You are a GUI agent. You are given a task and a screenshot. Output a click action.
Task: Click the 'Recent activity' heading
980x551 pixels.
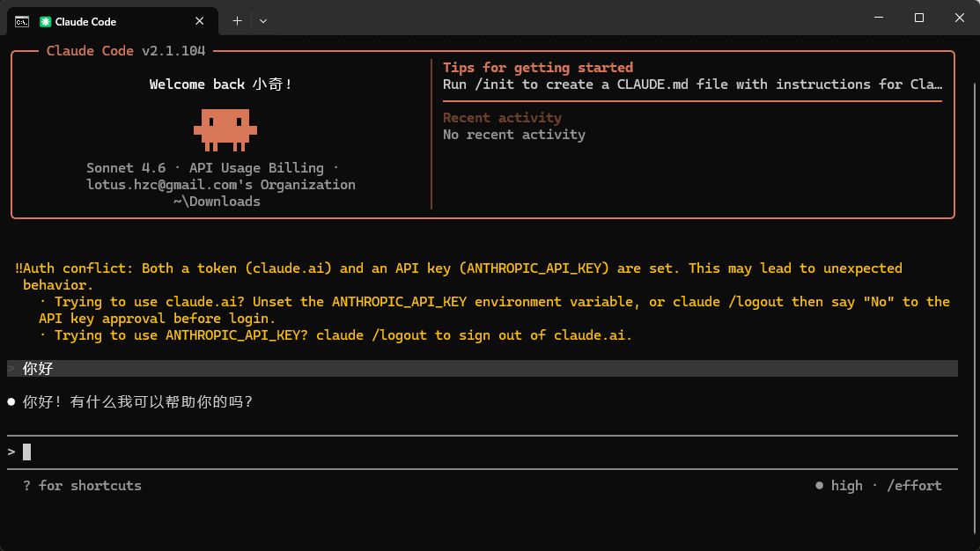coord(502,117)
